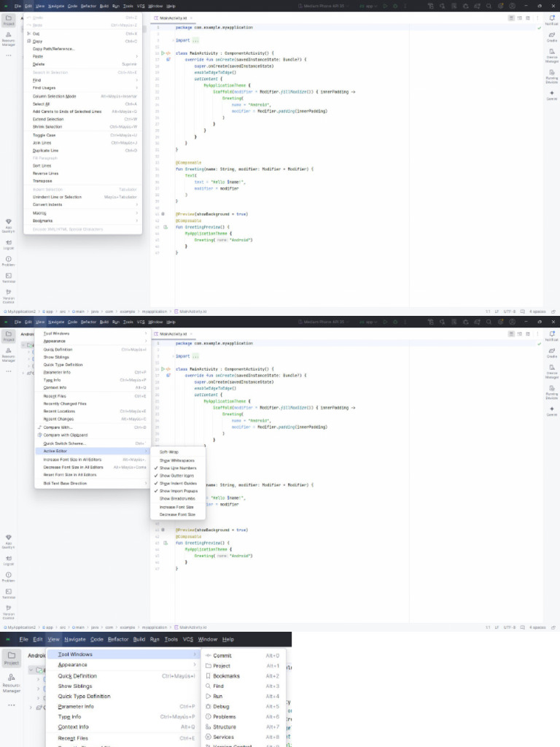Open Structure tool window entry
Image resolution: width=560 pixels, height=747 pixels.
224,727
